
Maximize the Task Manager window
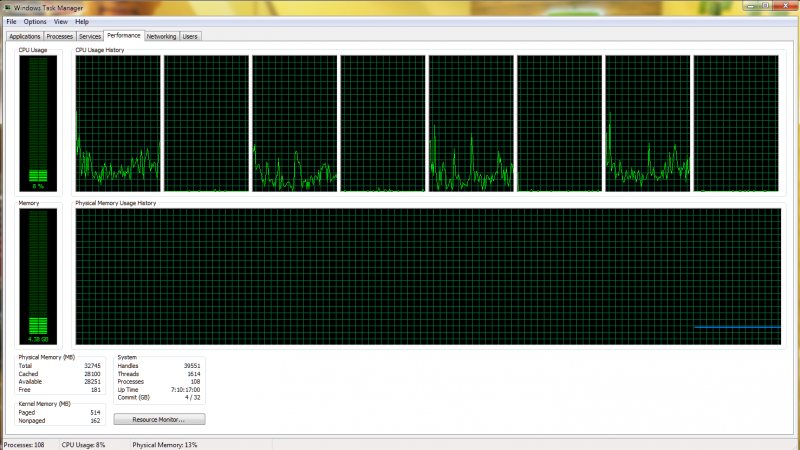click(x=765, y=6)
